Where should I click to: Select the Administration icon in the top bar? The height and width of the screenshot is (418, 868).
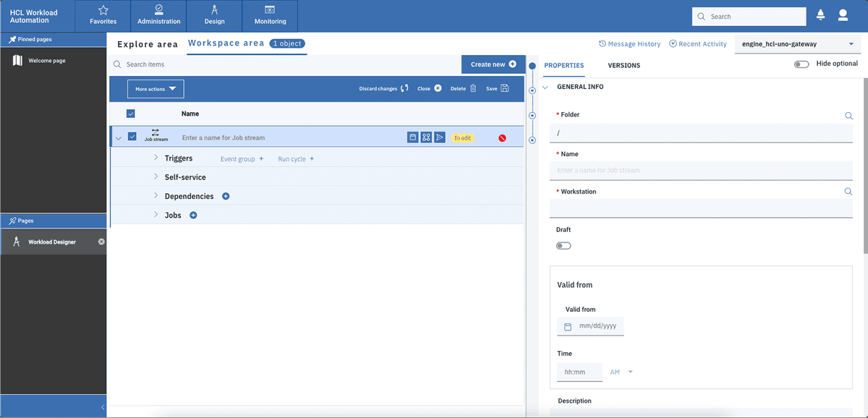click(158, 15)
